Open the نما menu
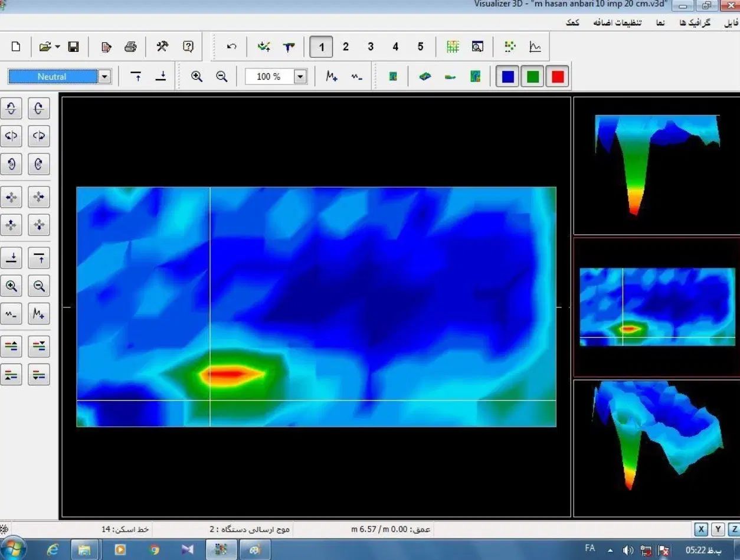This screenshot has height=560, width=740. [660, 23]
